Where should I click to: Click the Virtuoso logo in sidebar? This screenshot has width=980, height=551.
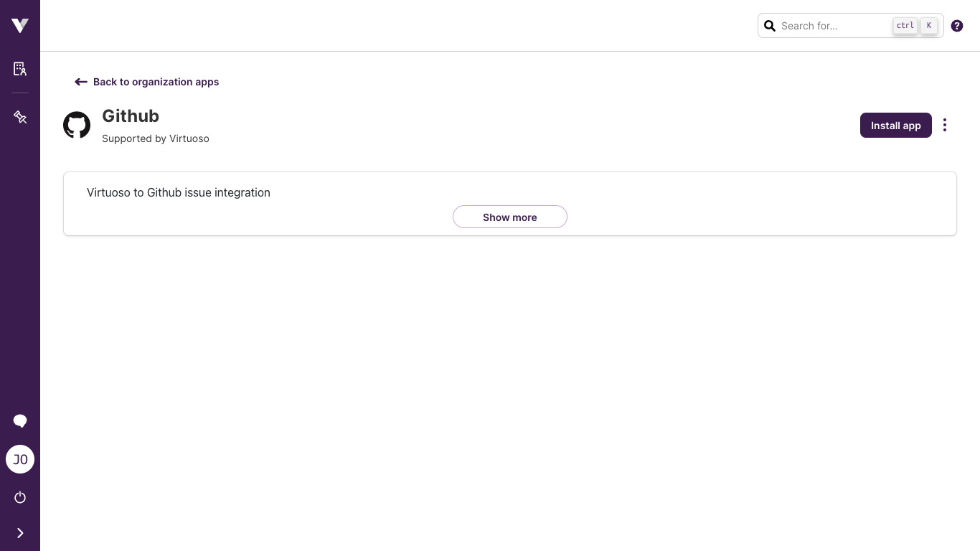20,26
